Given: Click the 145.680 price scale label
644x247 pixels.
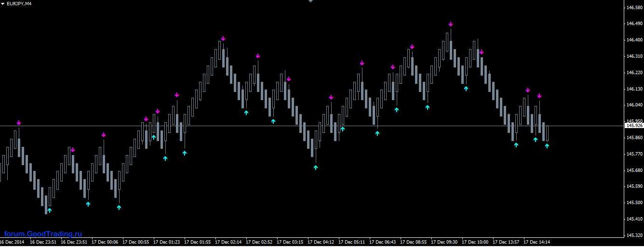Looking at the screenshot, I should click(634, 170).
